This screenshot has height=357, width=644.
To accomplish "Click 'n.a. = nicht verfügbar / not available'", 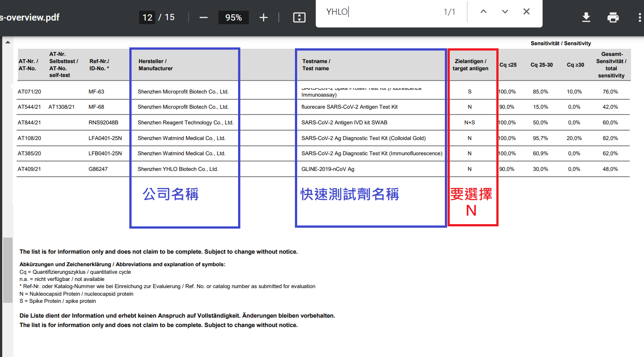I will click(x=62, y=279).
